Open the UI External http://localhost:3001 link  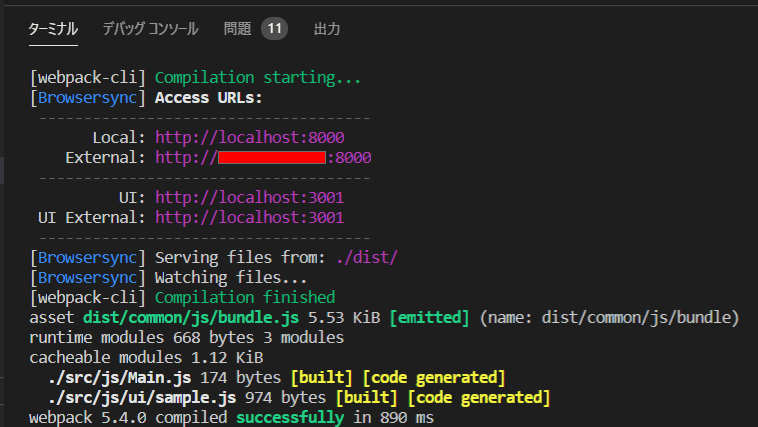tap(249, 218)
